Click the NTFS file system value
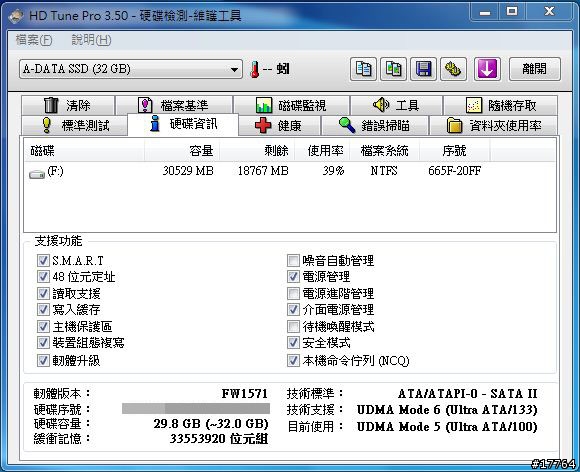The image size is (580, 472). point(384,171)
